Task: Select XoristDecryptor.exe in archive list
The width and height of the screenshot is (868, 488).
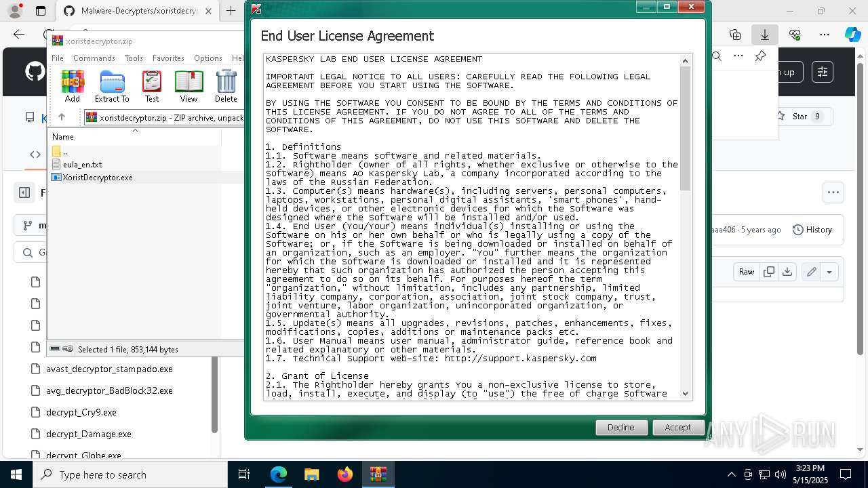Action: click(x=98, y=178)
